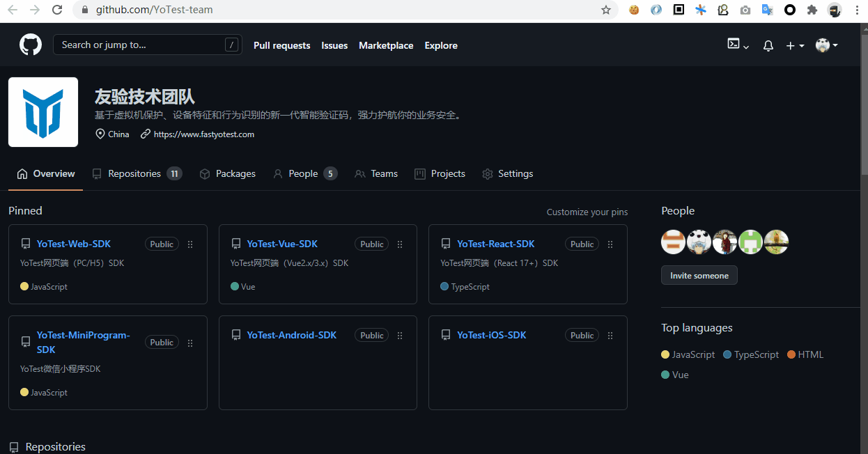Filter by TypeScript in Top languages
This screenshot has width=868, height=454.
[751, 354]
